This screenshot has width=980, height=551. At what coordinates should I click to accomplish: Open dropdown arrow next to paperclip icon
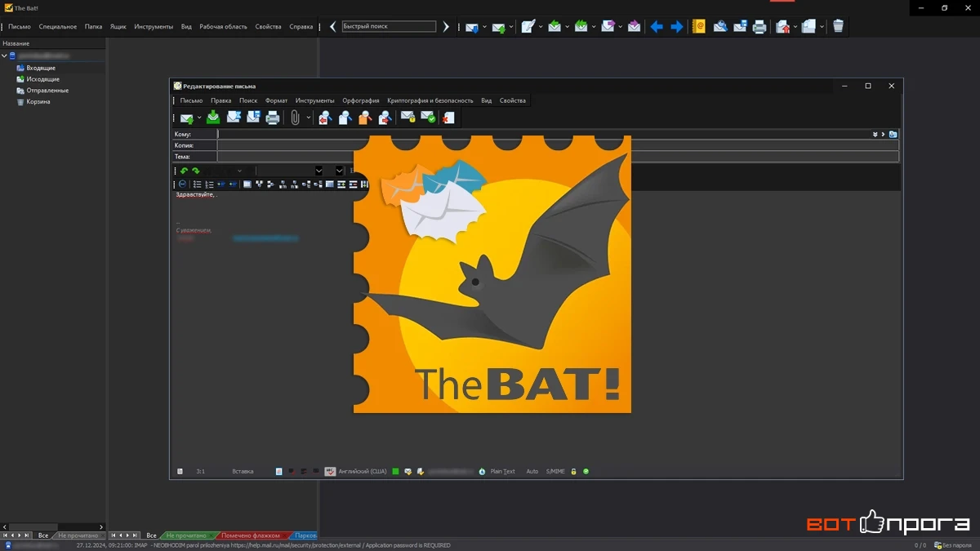coord(308,118)
